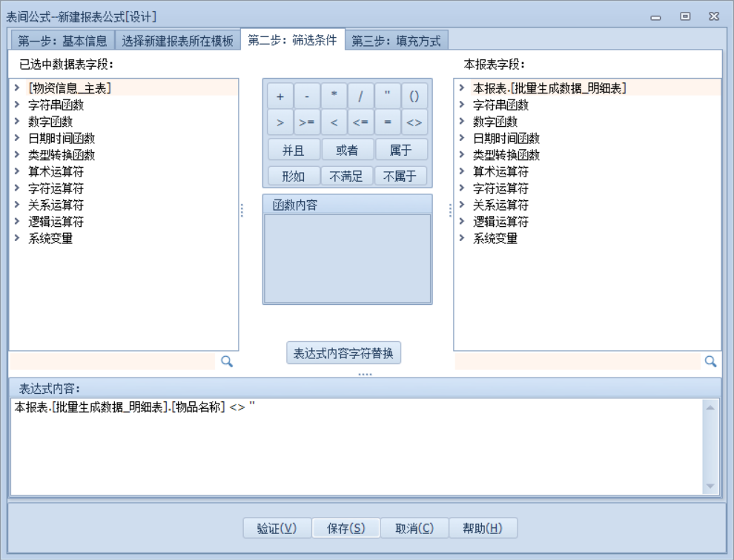
Task: Insert the double quote operator
Action: 387,96
